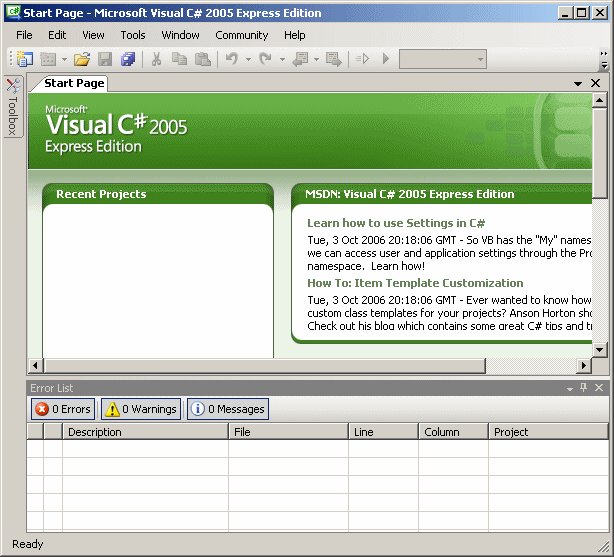This screenshot has width=614, height=557.
Task: Click the Visual C# title bar app icon
Action: click(14, 12)
